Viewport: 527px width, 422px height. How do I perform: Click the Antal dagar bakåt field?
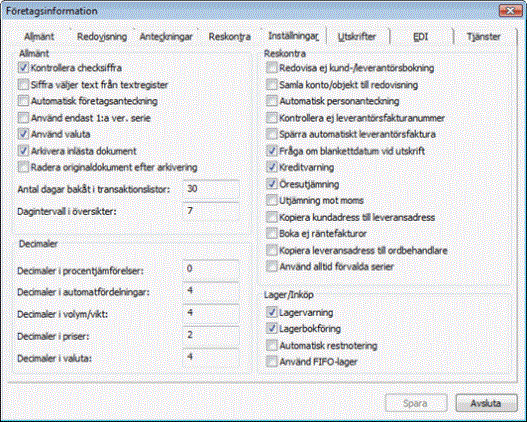(x=211, y=189)
